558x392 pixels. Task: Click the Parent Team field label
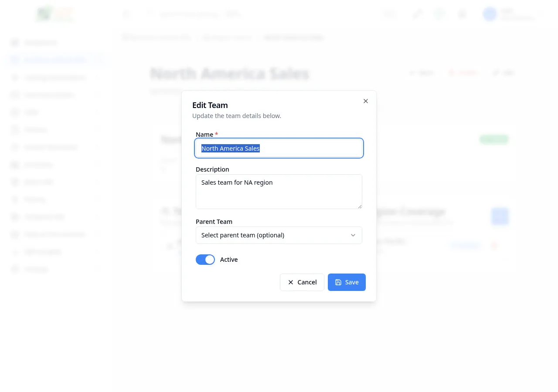point(214,222)
